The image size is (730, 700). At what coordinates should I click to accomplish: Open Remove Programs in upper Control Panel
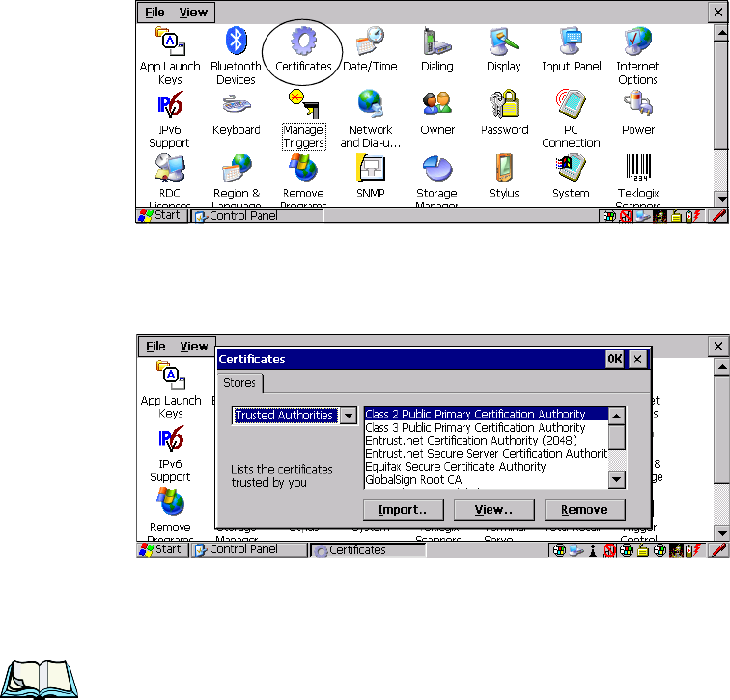(x=303, y=181)
